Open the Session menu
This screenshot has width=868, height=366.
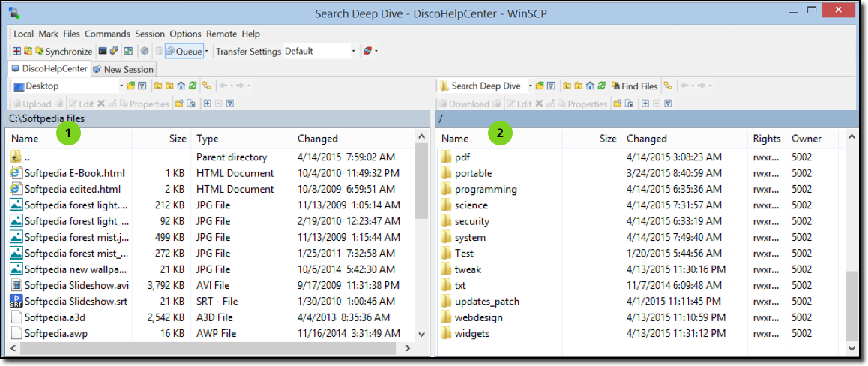click(x=150, y=34)
